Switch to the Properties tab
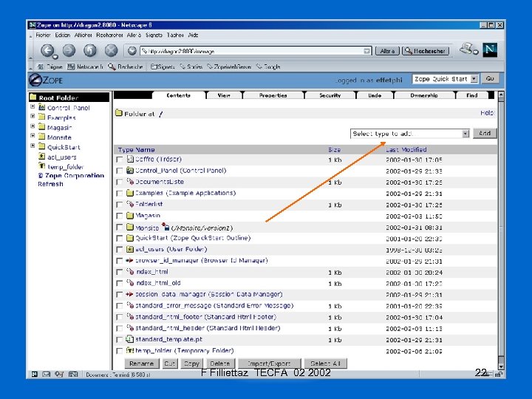This screenshot has width=532, height=399. pos(273,95)
